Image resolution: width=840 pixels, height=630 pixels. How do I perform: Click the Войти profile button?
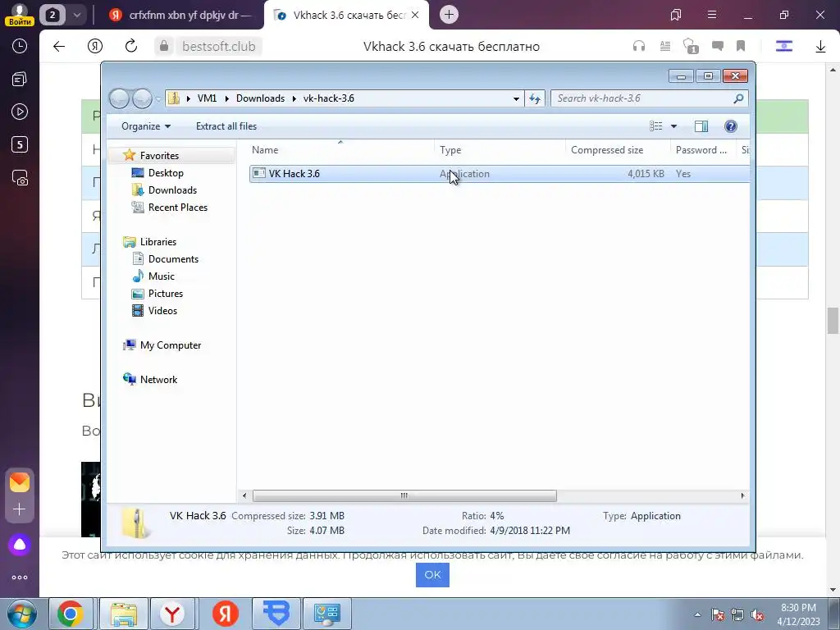20,15
